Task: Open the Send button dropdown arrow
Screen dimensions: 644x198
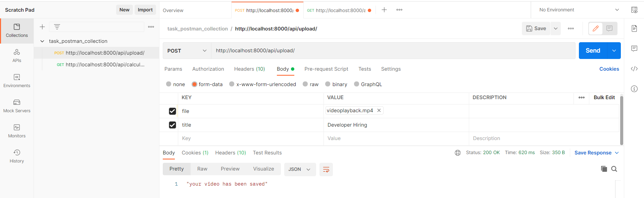Action: coord(614,51)
